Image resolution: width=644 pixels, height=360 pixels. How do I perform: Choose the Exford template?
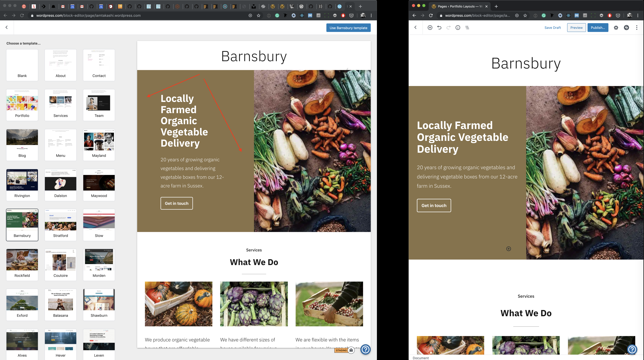(x=22, y=305)
